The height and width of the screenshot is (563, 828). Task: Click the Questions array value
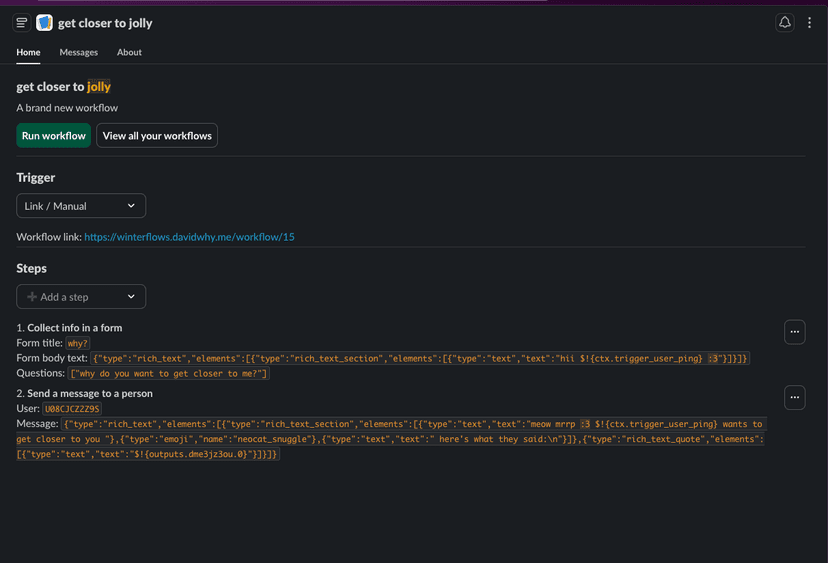click(169, 374)
